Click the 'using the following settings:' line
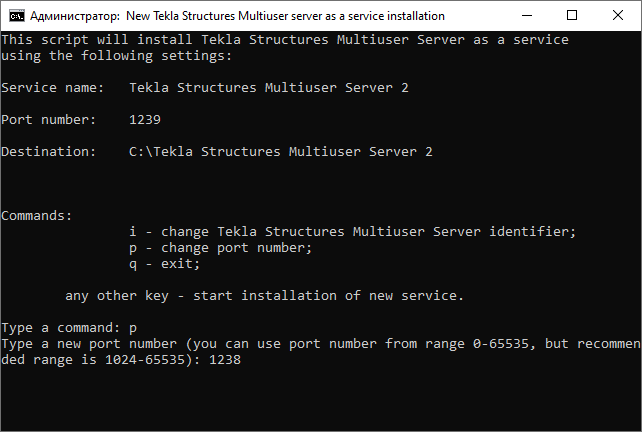Screen dimensions: 642x432 (117, 56)
